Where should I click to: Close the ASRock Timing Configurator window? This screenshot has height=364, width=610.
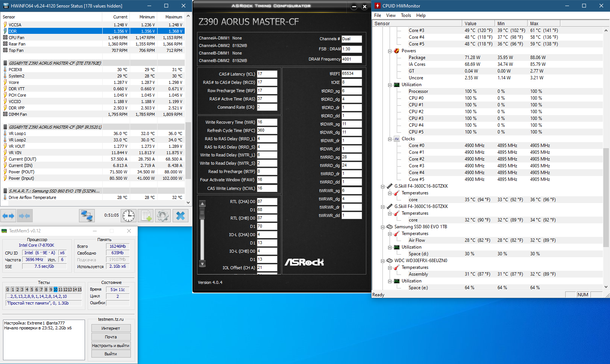[364, 6]
